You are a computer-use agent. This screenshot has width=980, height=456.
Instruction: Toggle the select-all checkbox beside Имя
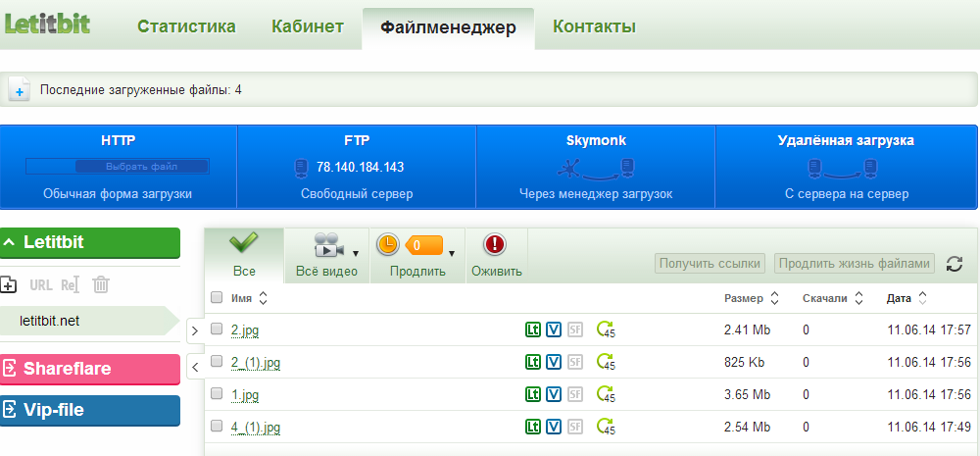coord(217,298)
